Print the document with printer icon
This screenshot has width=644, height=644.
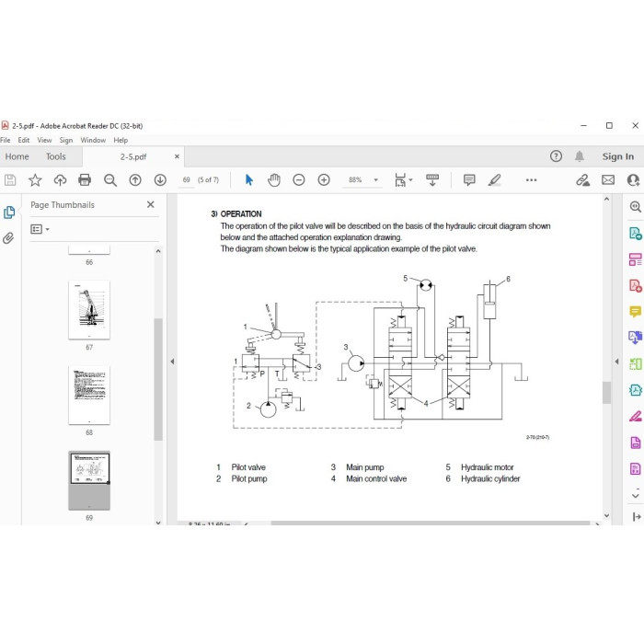[85, 180]
